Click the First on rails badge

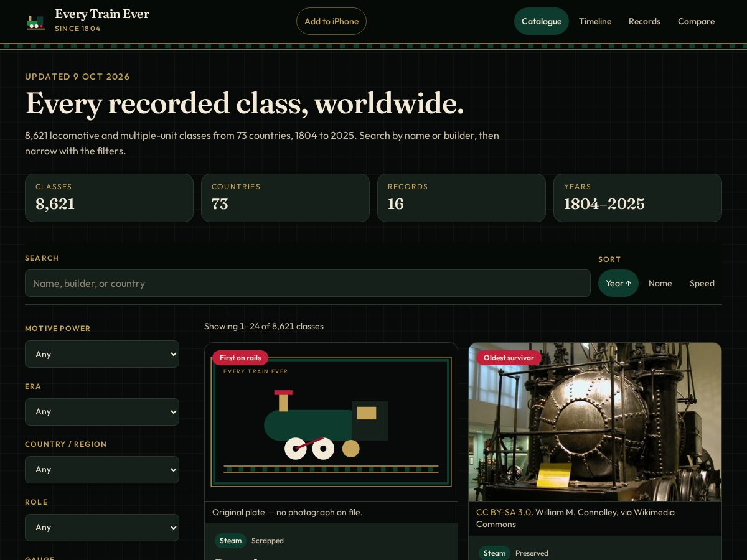coord(240,358)
